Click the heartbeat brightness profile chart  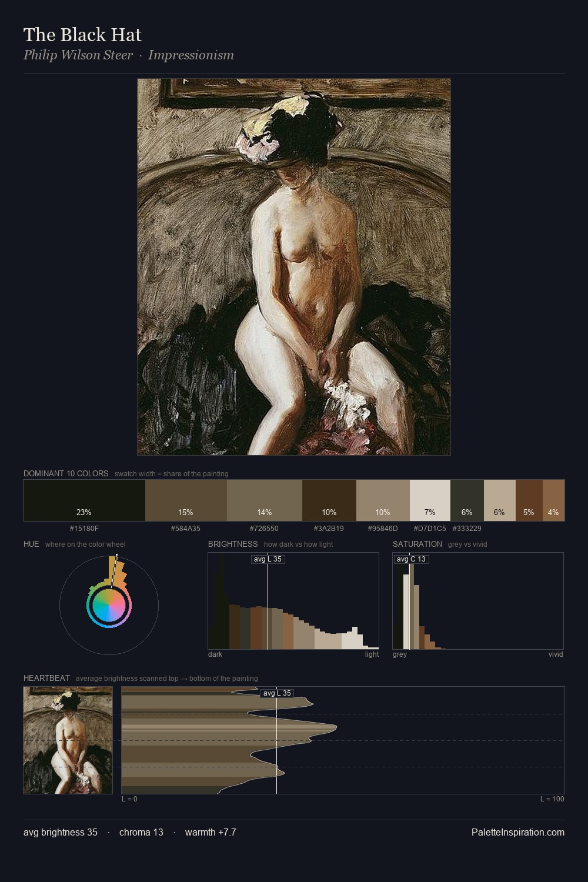(x=343, y=740)
